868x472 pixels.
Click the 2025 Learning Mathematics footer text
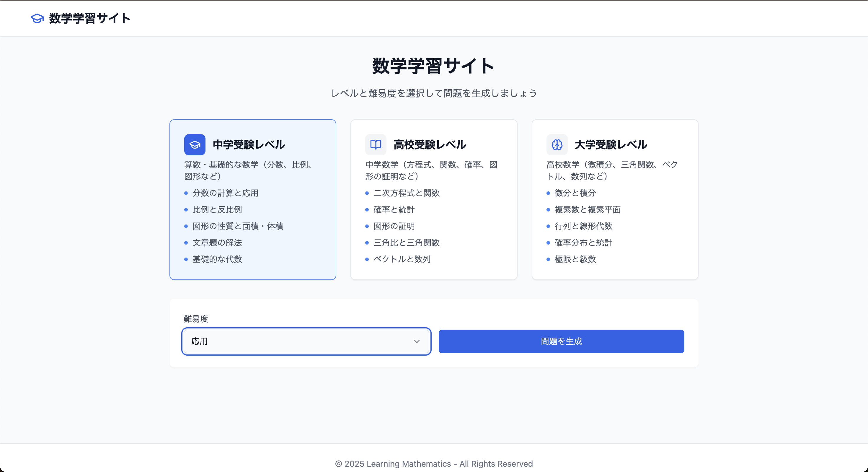tap(434, 463)
